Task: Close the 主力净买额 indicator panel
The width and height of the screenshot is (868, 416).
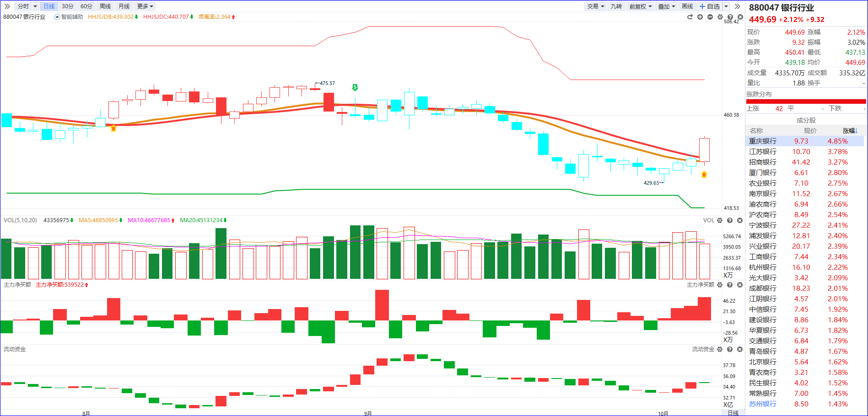Action: click(740, 285)
